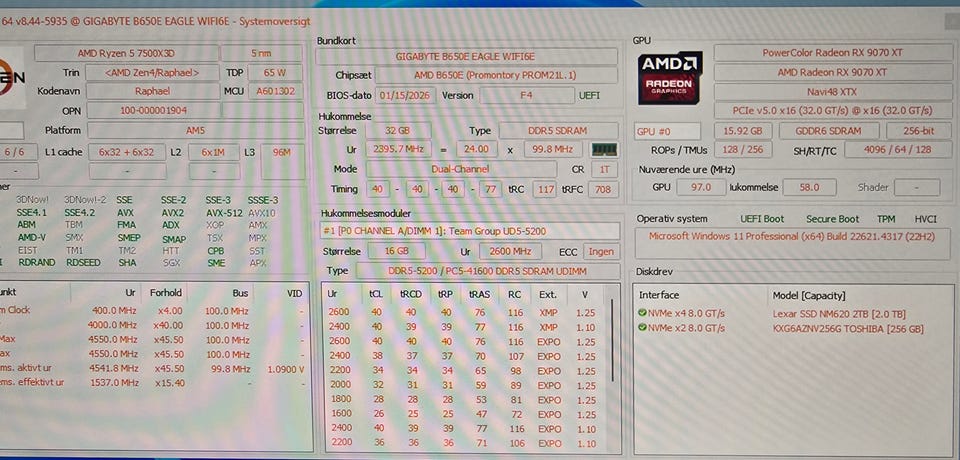Select the 1800 MHz timing row
Image resolution: width=960 pixels, height=460 pixels.
click(x=463, y=400)
